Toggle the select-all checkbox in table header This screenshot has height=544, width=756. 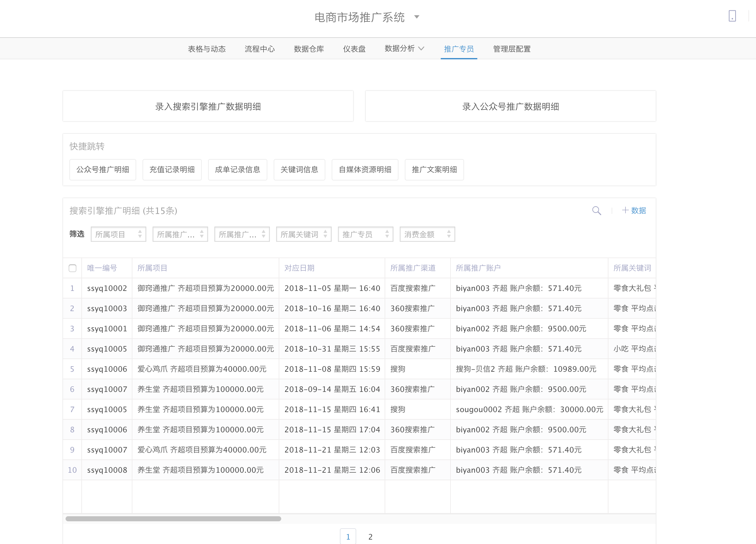pos(72,268)
